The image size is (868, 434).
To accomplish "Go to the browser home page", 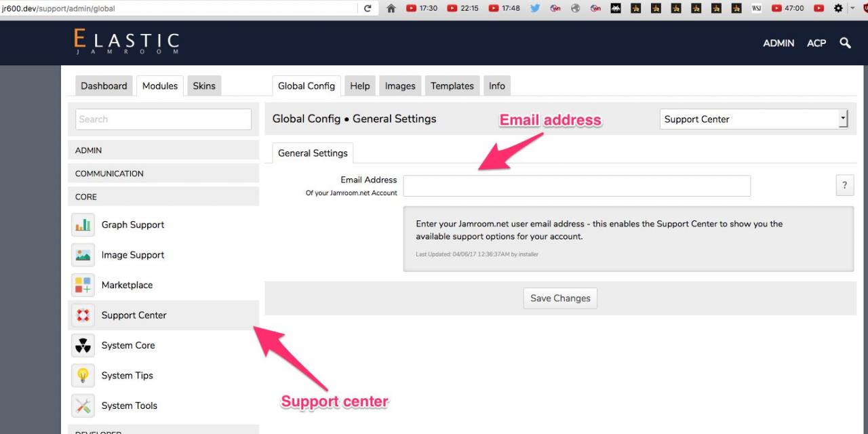I will click(391, 8).
